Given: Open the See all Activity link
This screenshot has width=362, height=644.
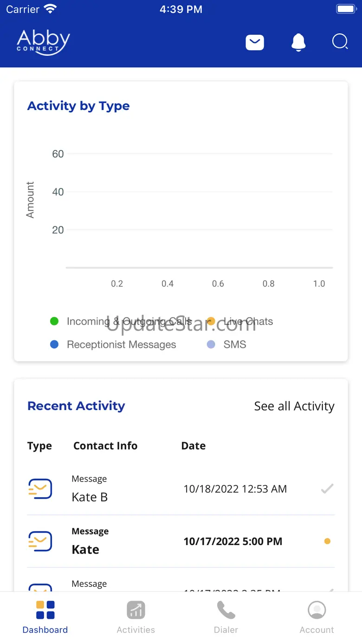Looking at the screenshot, I should coord(294,406).
